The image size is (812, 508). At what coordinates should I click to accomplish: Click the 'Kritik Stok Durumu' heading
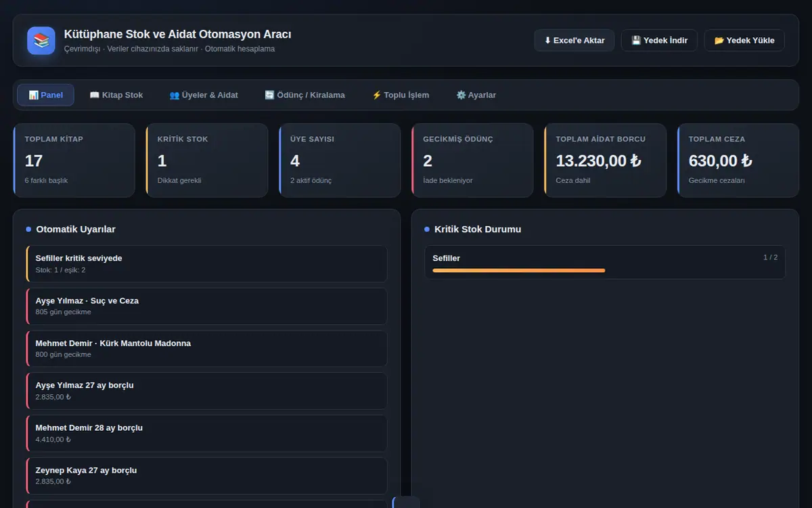coord(478,229)
